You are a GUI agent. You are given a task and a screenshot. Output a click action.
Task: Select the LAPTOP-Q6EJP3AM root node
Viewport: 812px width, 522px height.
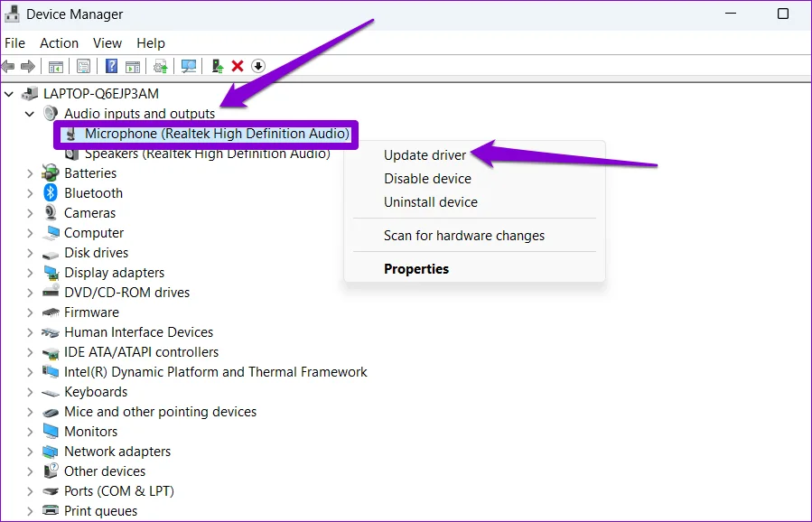(100, 94)
